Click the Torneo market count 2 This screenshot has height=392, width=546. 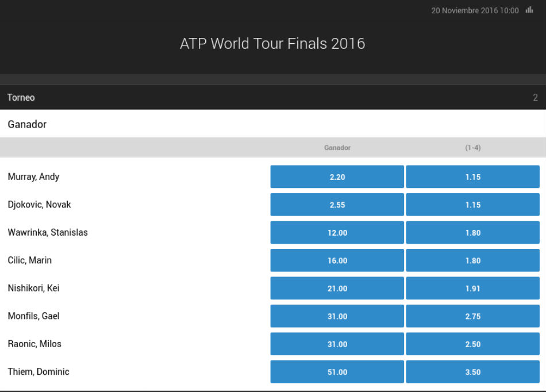coord(535,98)
